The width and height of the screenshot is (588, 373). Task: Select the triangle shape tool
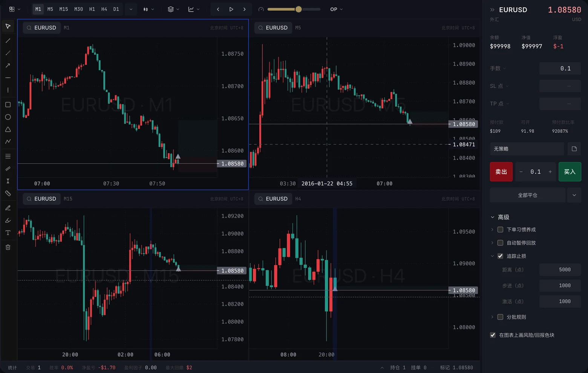click(8, 129)
